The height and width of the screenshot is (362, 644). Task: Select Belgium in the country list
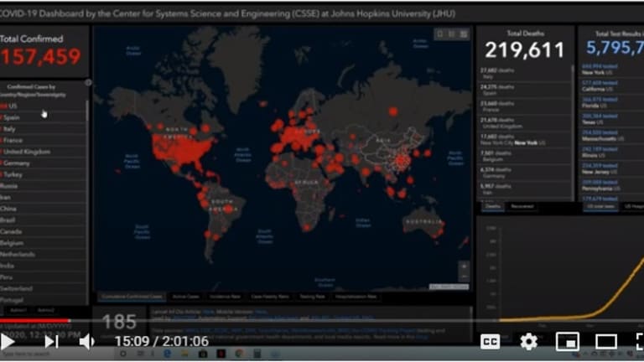(43, 243)
